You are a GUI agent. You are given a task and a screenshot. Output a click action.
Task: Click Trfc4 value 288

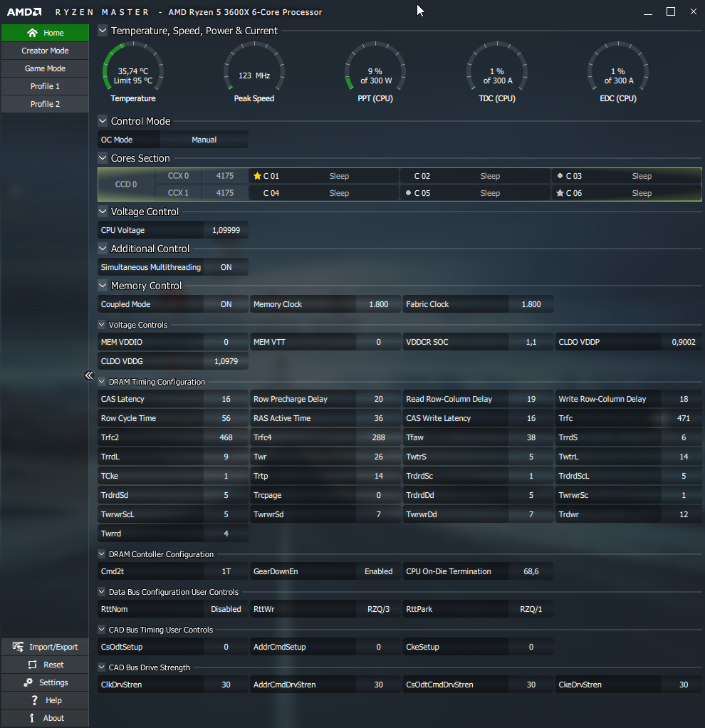pyautogui.click(x=378, y=437)
